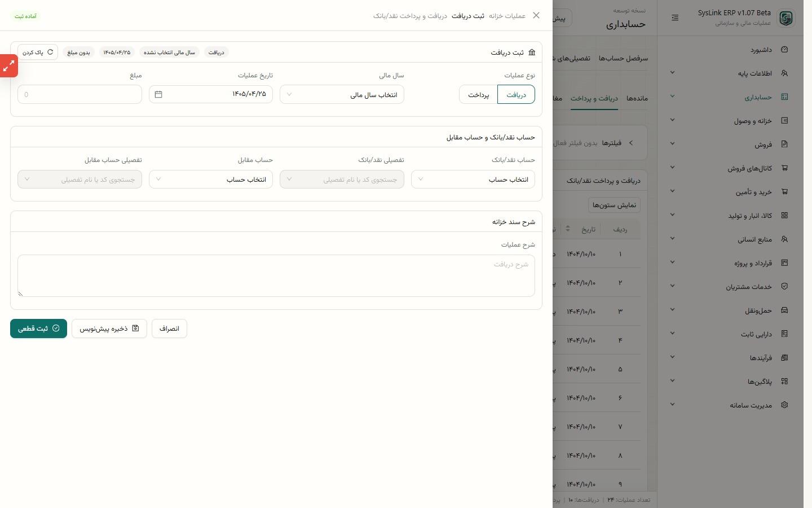Click the فرآیندها icon
The height and width of the screenshot is (508, 812).
[x=784, y=358]
